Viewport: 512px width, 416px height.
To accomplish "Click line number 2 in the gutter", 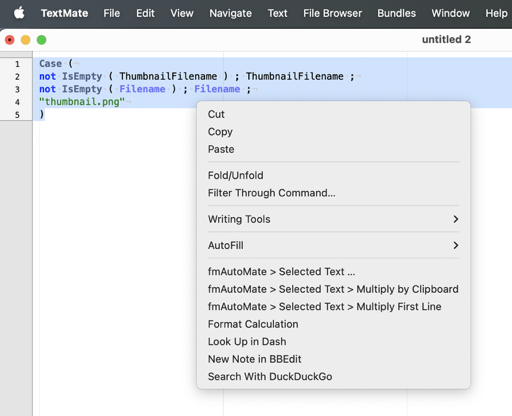I will tap(17, 77).
